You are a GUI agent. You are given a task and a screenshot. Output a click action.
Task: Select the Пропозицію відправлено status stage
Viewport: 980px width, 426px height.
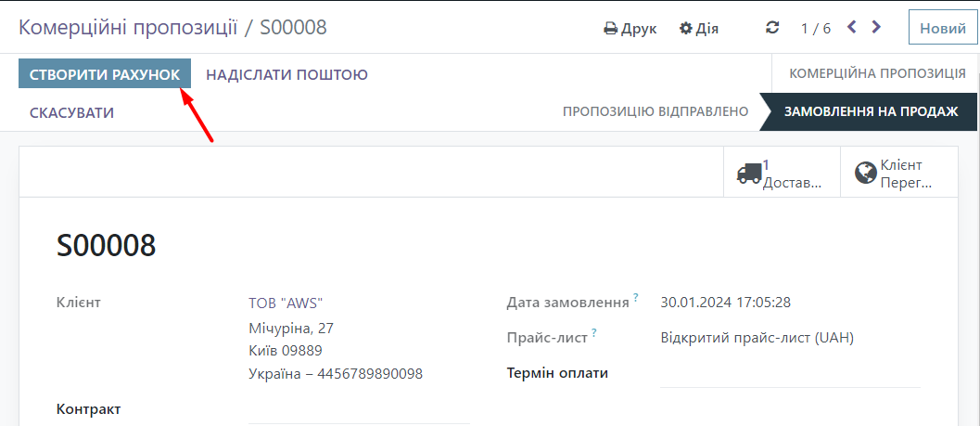point(655,111)
